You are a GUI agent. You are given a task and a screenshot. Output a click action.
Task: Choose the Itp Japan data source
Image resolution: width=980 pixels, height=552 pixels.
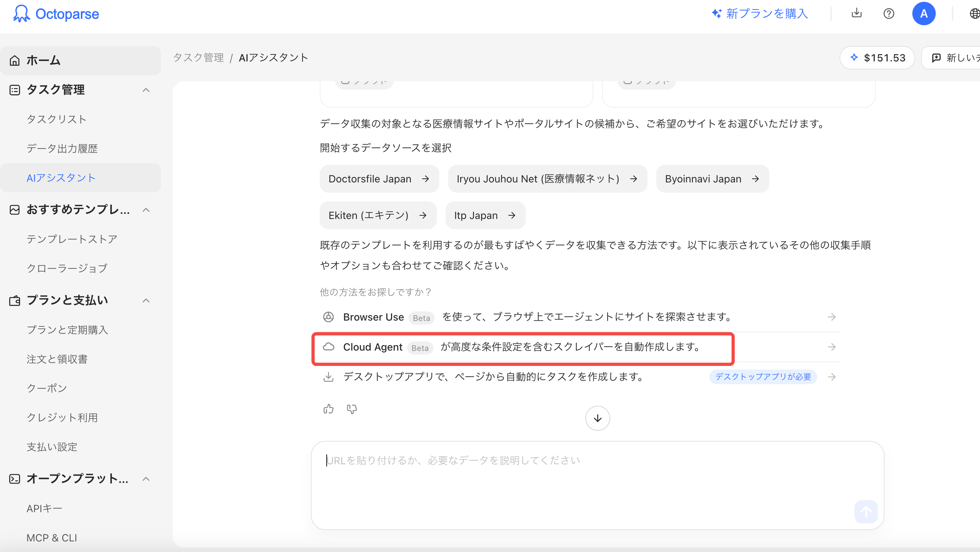tap(485, 216)
